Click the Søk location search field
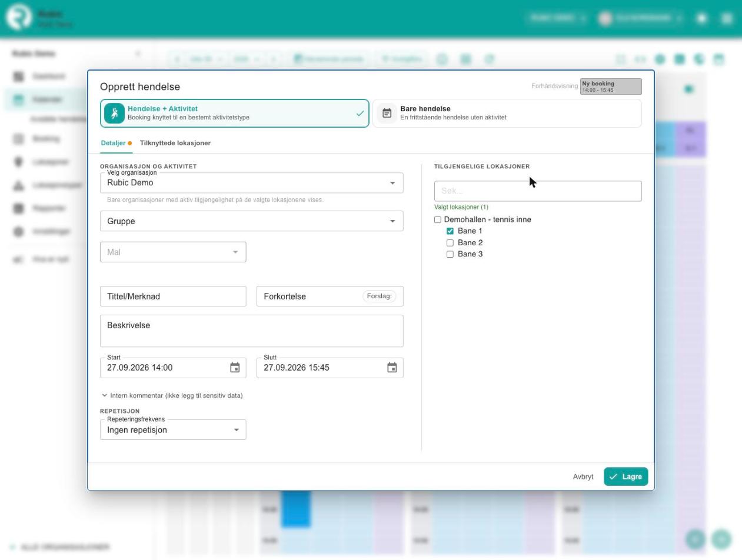The width and height of the screenshot is (742, 560). pos(538,191)
